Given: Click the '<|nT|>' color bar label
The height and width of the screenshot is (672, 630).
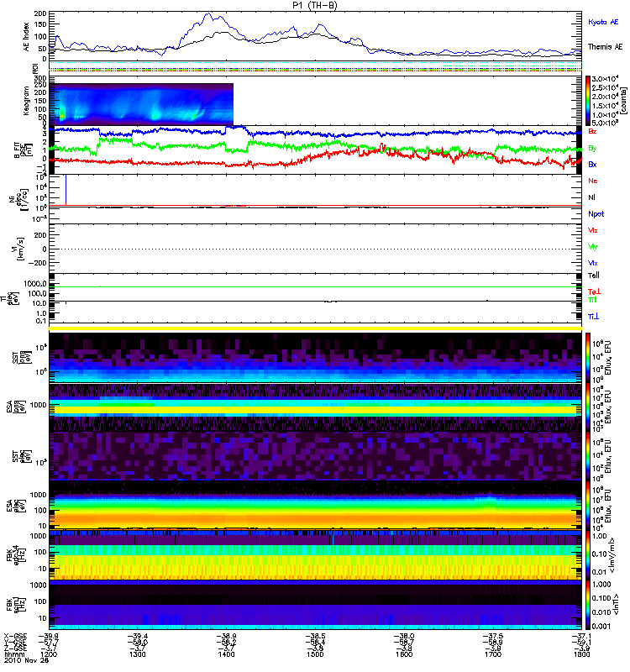Looking at the screenshot, I should [x=616, y=605].
